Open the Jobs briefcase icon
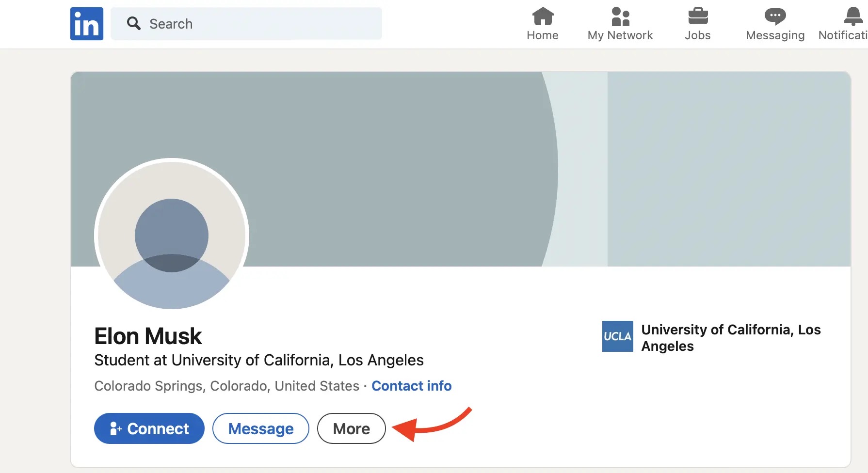This screenshot has height=473, width=868. 698,16
